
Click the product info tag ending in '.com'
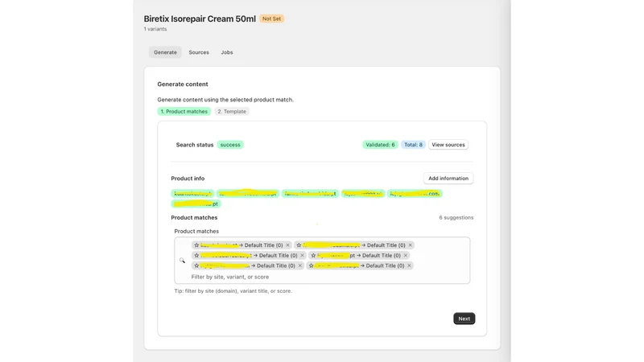(x=415, y=194)
